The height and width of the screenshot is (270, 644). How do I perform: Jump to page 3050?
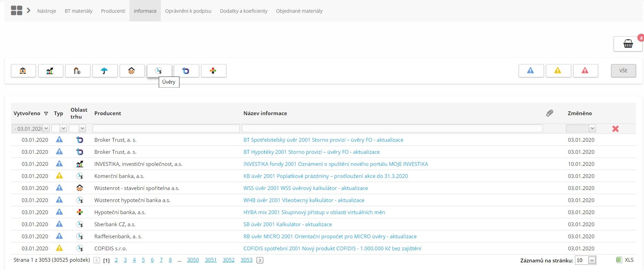coord(193,260)
